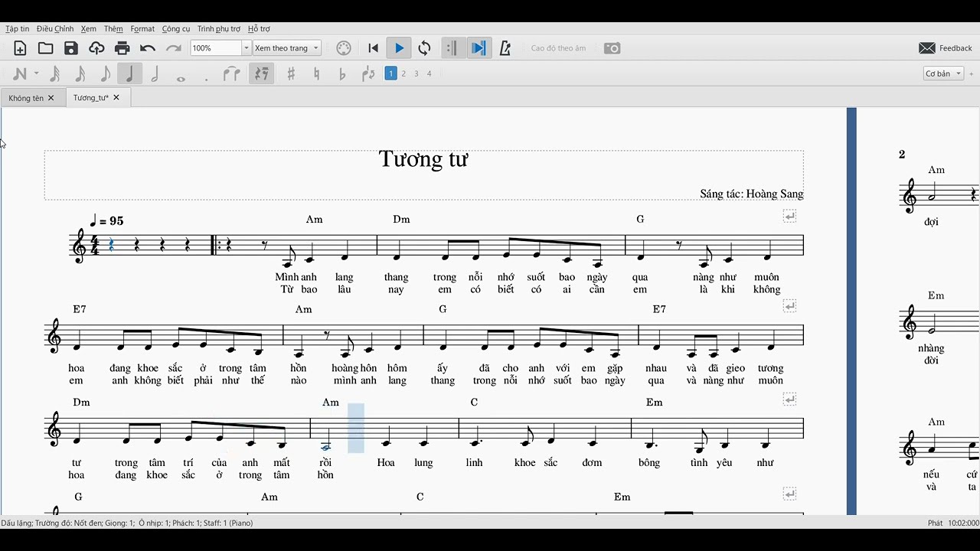The height and width of the screenshot is (551, 980).
Task: Select eighth note duration
Action: pyautogui.click(x=105, y=73)
